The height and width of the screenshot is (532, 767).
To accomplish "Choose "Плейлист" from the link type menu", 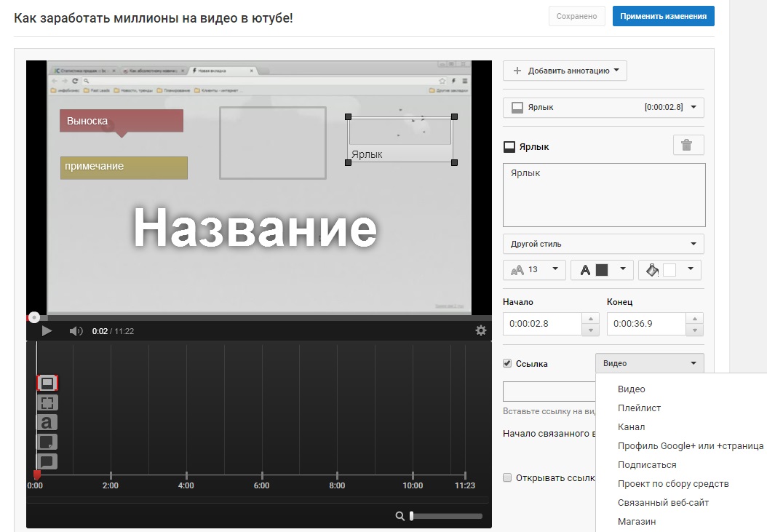I will tap(639, 408).
